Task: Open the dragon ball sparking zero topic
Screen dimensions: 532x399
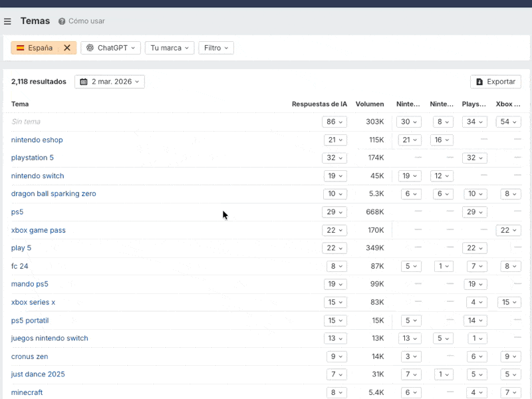Action: click(x=53, y=194)
